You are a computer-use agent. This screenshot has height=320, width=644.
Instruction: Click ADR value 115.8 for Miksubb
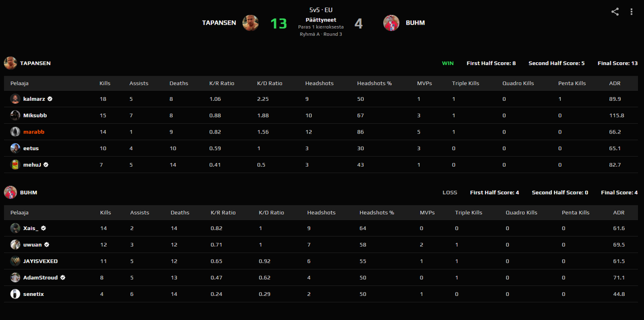pos(617,115)
